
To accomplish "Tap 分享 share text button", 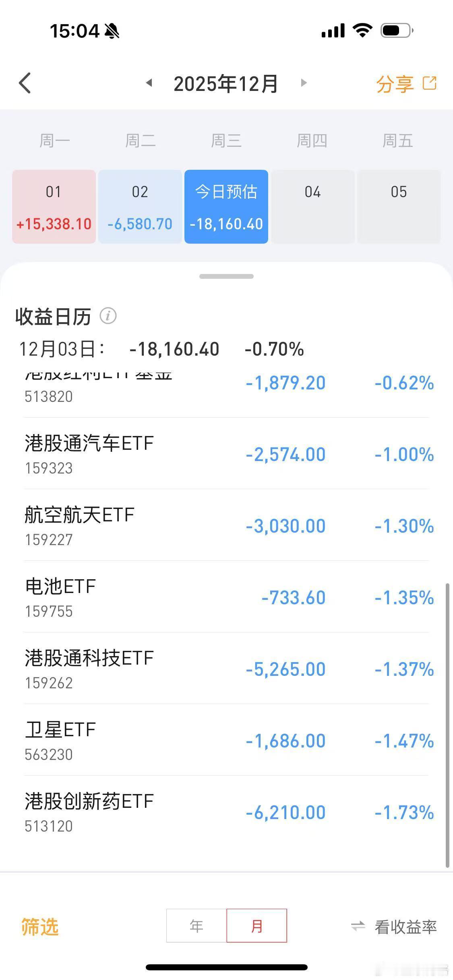I will (395, 84).
